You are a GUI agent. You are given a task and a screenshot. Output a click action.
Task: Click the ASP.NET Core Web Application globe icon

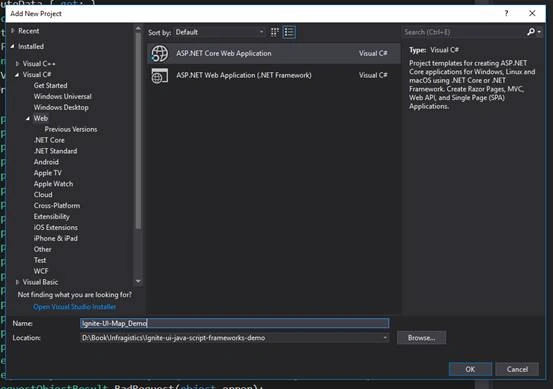(x=160, y=54)
